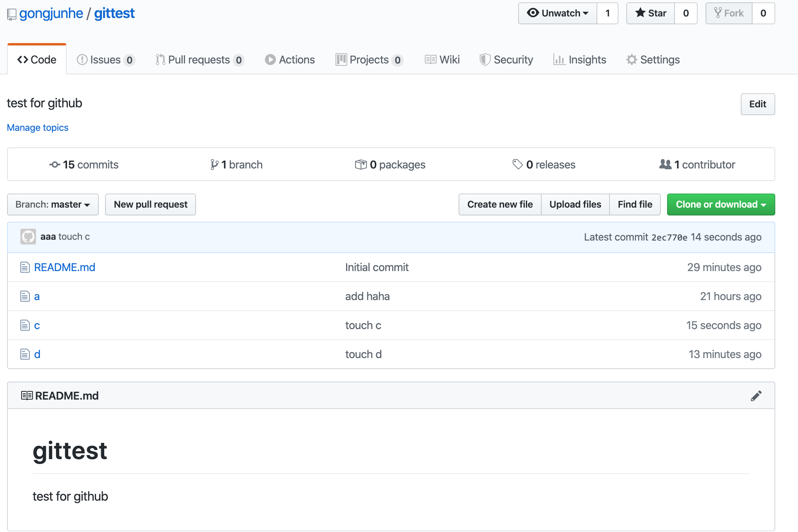Click the aaa commit author avatar
Viewport: 798px width, 532px height.
28,237
